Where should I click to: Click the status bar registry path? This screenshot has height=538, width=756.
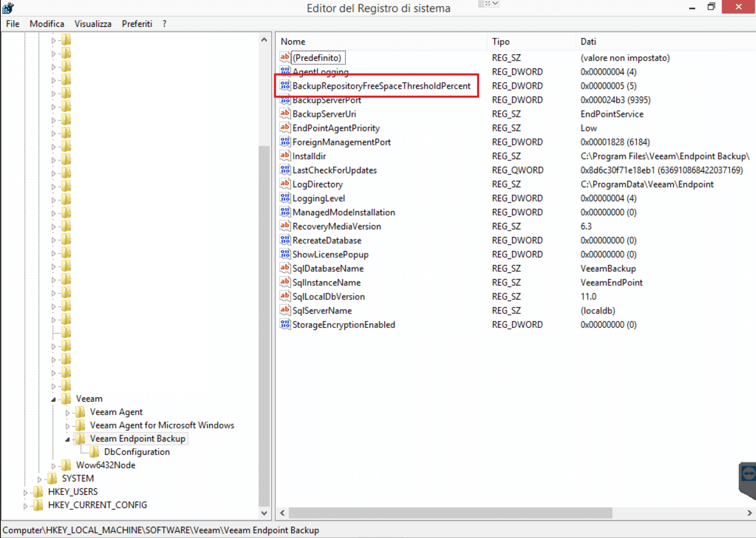(161, 530)
